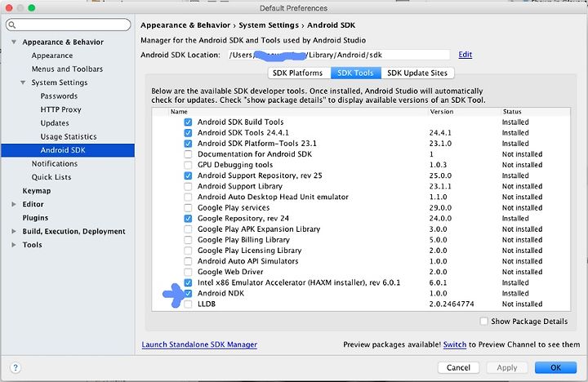Check Documentation for Android SDK
This screenshot has height=382, width=588.
click(x=188, y=154)
